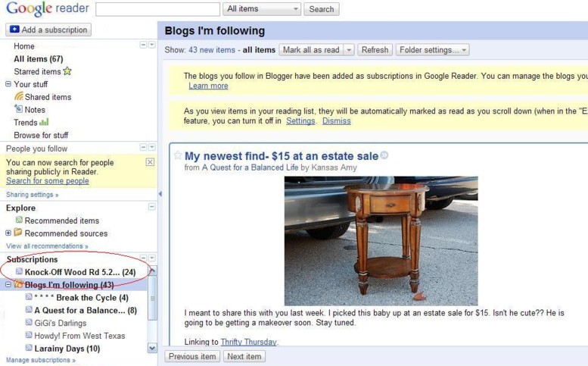Close the search for people notice
This screenshot has width=588, height=366.
pos(150,162)
